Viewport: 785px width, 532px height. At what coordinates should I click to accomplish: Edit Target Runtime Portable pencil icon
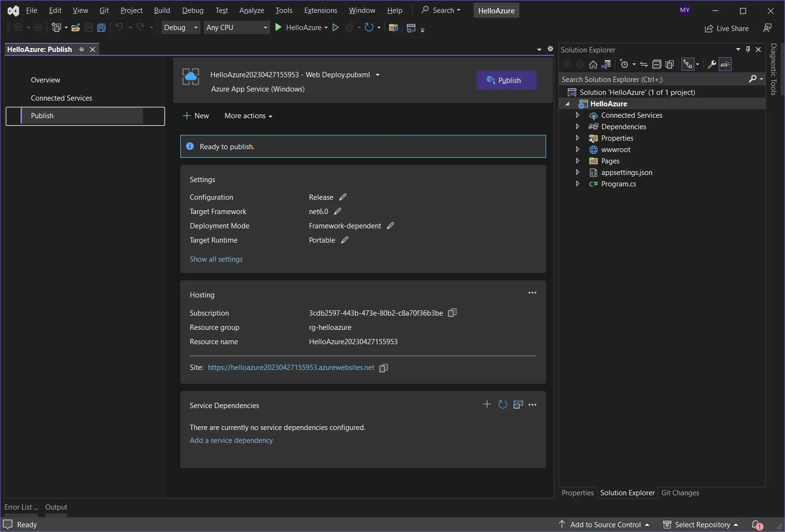[x=344, y=240]
